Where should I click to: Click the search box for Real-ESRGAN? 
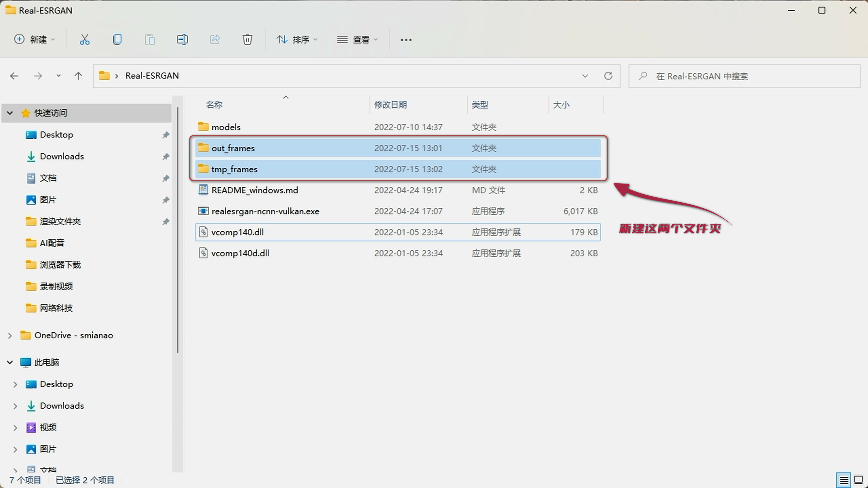point(744,76)
